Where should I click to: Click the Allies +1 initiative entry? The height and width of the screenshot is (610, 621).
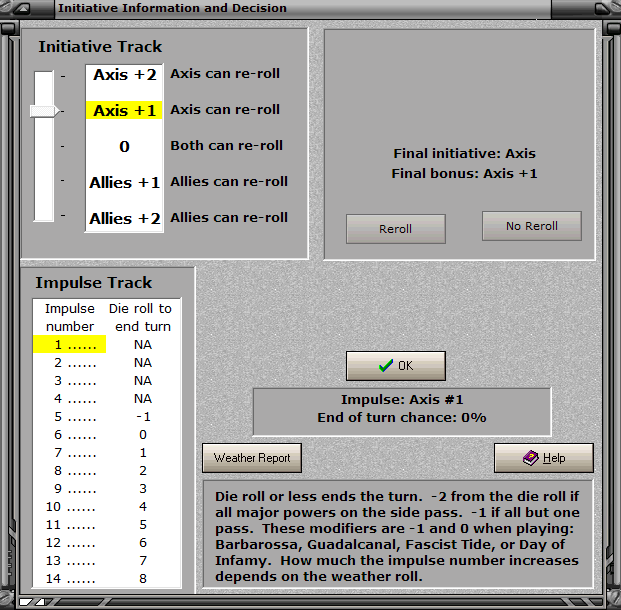tap(124, 183)
